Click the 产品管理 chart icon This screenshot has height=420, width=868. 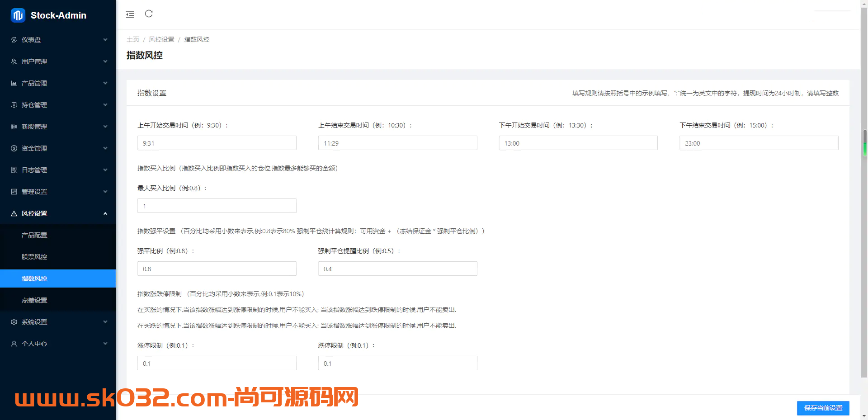point(14,83)
